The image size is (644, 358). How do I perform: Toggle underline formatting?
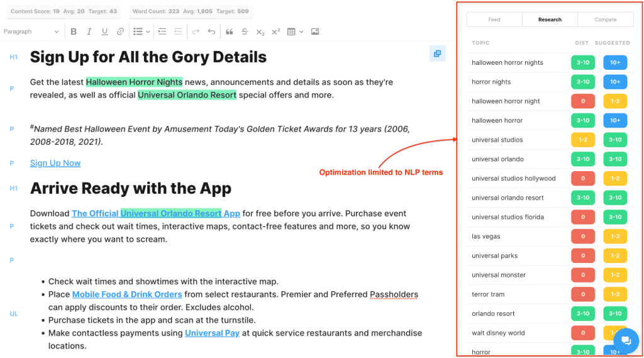pos(104,31)
